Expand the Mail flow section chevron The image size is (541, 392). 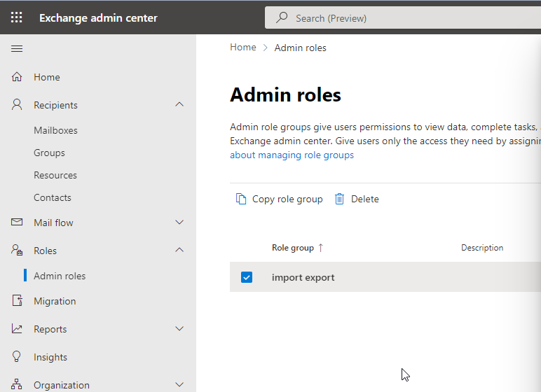[179, 223]
